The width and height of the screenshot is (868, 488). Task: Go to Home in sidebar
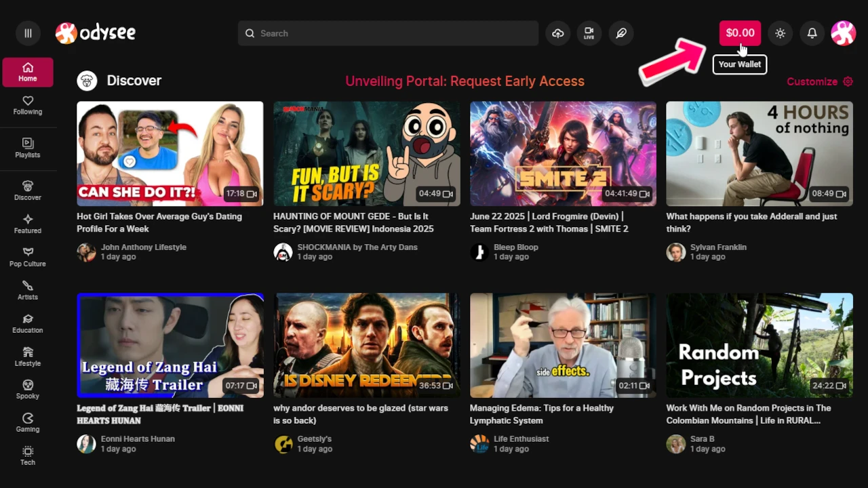click(x=28, y=73)
